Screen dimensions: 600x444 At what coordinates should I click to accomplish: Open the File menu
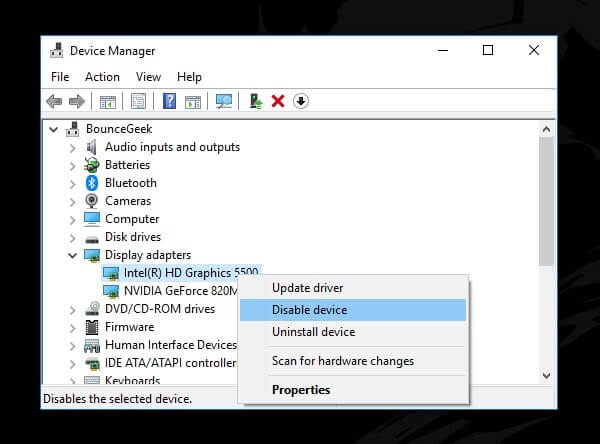60,77
